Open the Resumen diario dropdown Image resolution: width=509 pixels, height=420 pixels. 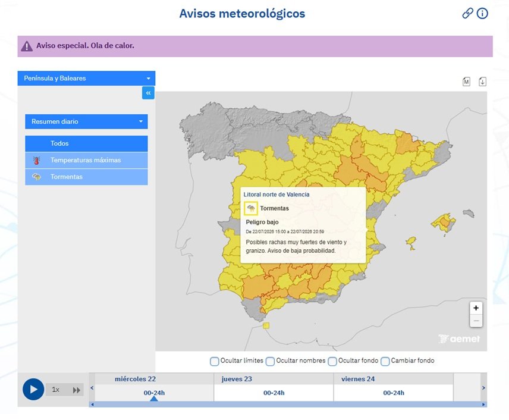pyautogui.click(x=86, y=121)
